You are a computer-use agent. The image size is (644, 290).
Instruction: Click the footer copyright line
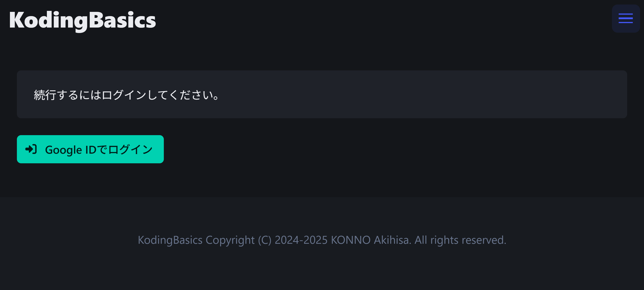click(x=322, y=240)
